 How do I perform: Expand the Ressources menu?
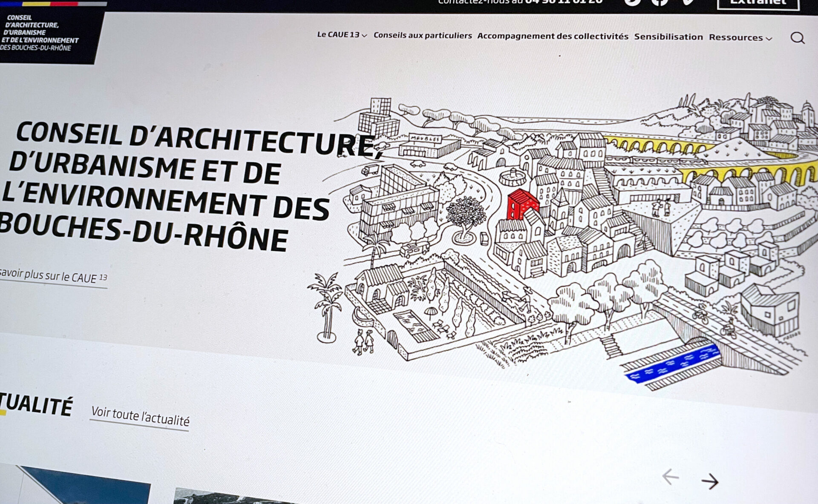(x=740, y=37)
